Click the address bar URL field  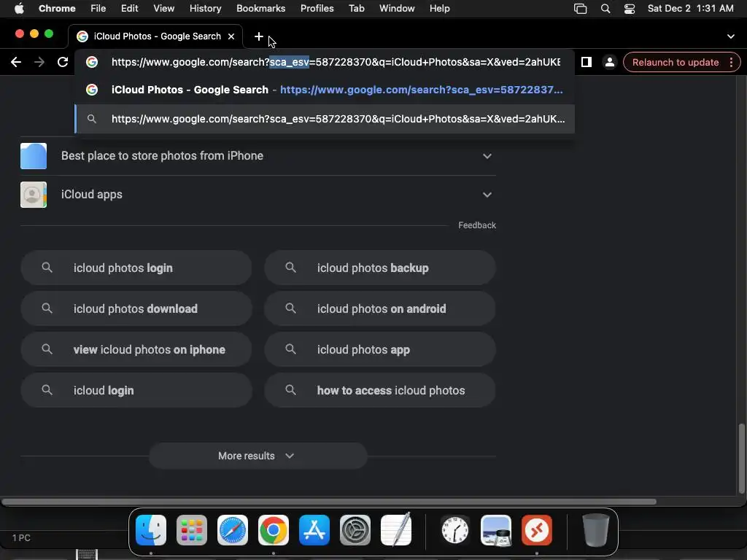pyautogui.click(x=336, y=62)
